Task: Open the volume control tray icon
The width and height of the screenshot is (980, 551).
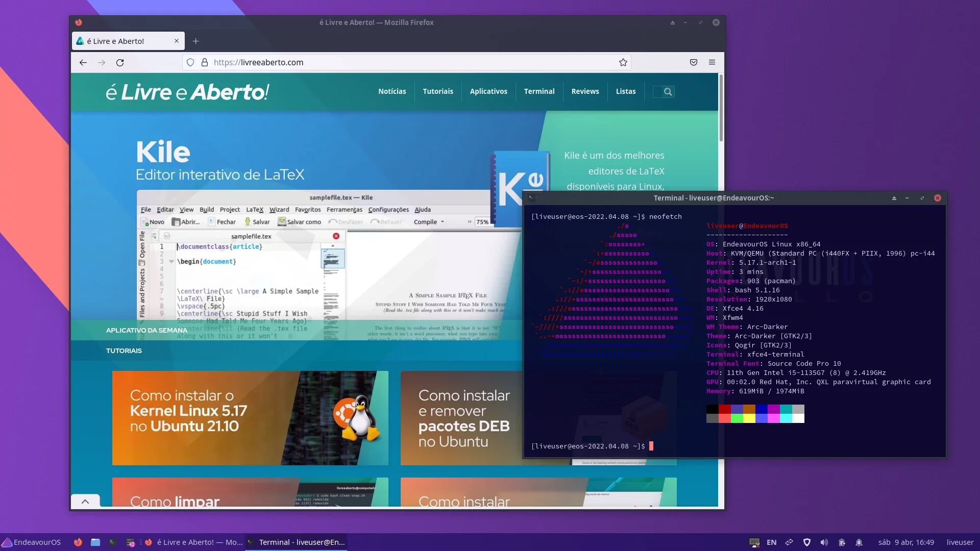Action: 824,542
